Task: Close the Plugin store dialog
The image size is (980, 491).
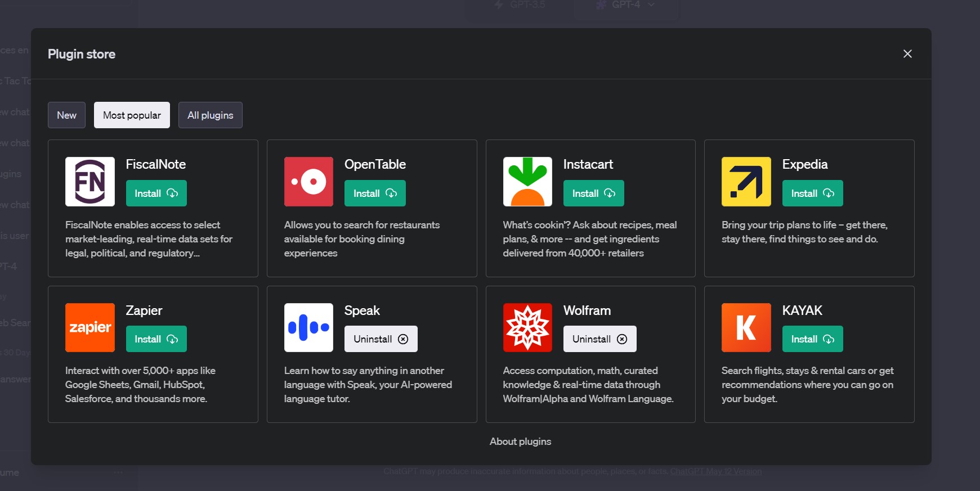Action: tap(907, 53)
